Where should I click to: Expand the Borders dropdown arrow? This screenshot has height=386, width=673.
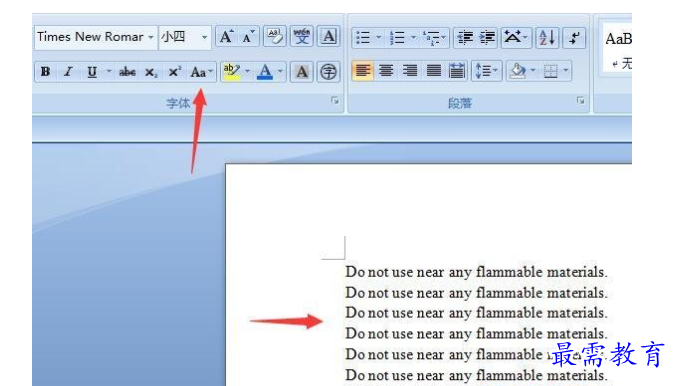566,70
